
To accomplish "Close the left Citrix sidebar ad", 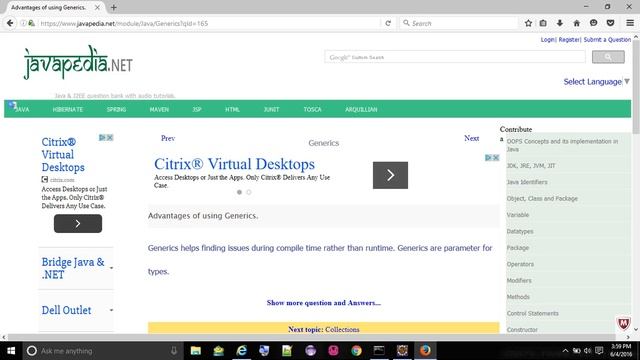I will tap(110, 138).
